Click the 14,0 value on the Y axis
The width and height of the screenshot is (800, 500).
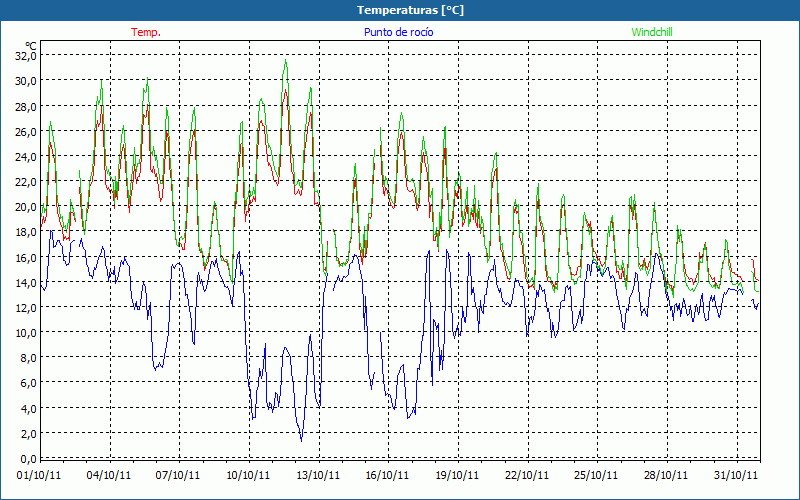point(25,282)
